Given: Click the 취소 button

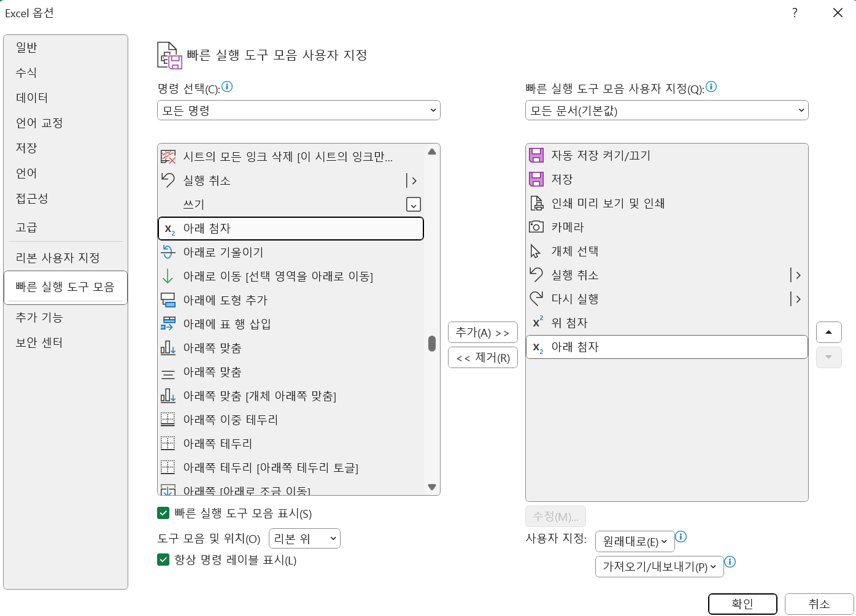Looking at the screenshot, I should click(x=819, y=604).
